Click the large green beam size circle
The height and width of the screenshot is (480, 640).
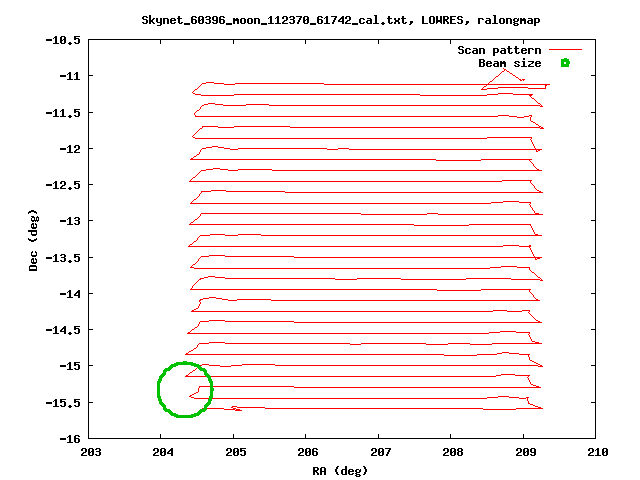pos(185,389)
